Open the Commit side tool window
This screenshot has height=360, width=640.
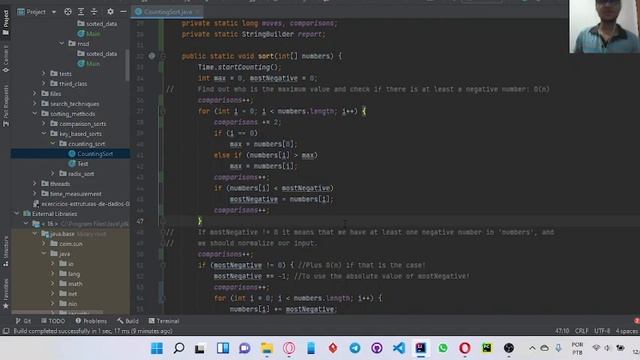6,60
